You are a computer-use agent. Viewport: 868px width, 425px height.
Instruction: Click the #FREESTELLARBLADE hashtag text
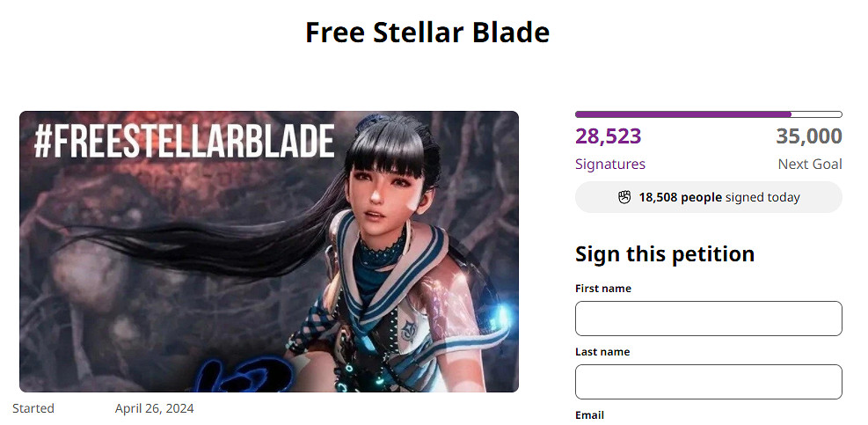(x=185, y=143)
